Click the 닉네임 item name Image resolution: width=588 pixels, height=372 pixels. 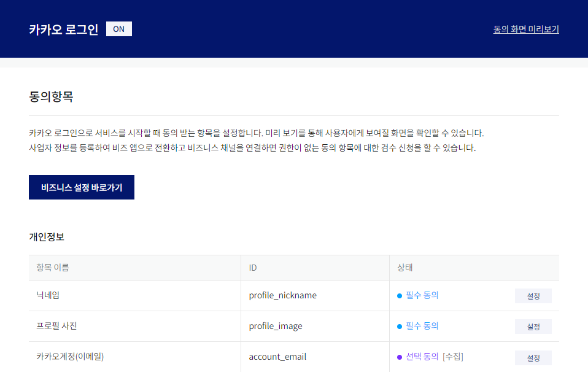coord(48,295)
